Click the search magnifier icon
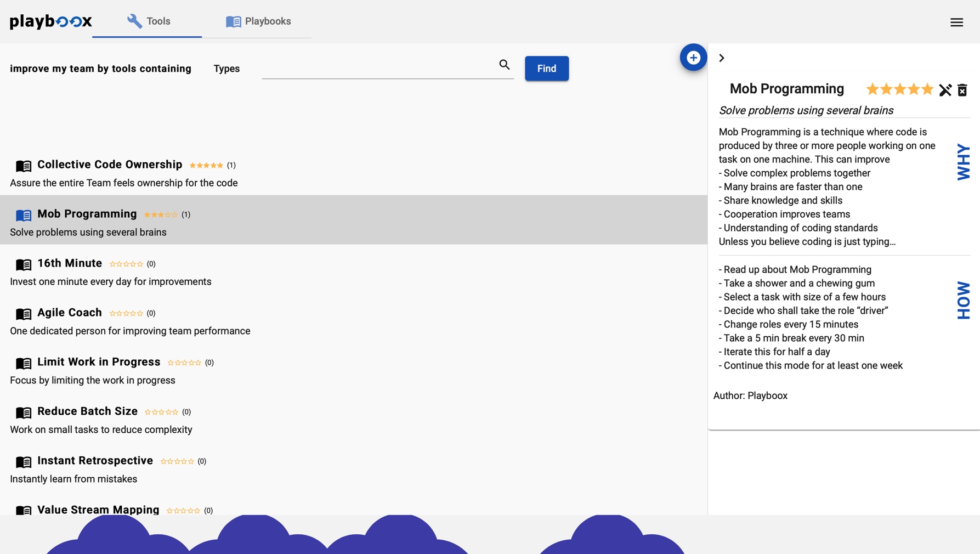980x554 pixels. tap(504, 65)
